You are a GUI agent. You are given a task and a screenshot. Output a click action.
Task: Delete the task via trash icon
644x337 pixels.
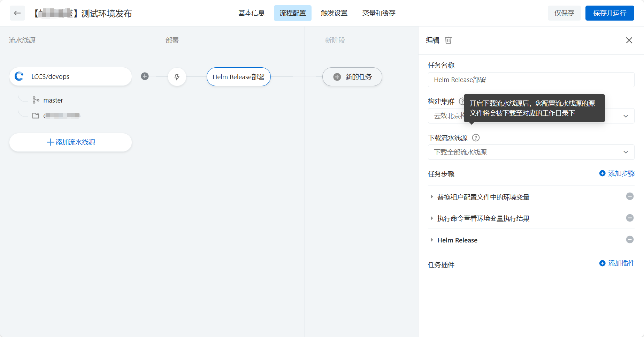tap(448, 40)
